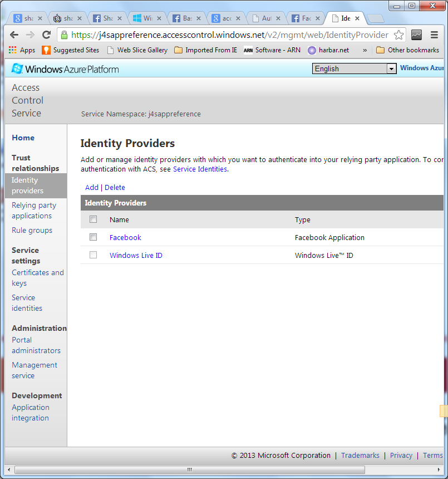Open Application integration
Image resolution: width=448 pixels, height=479 pixels.
pos(30,413)
